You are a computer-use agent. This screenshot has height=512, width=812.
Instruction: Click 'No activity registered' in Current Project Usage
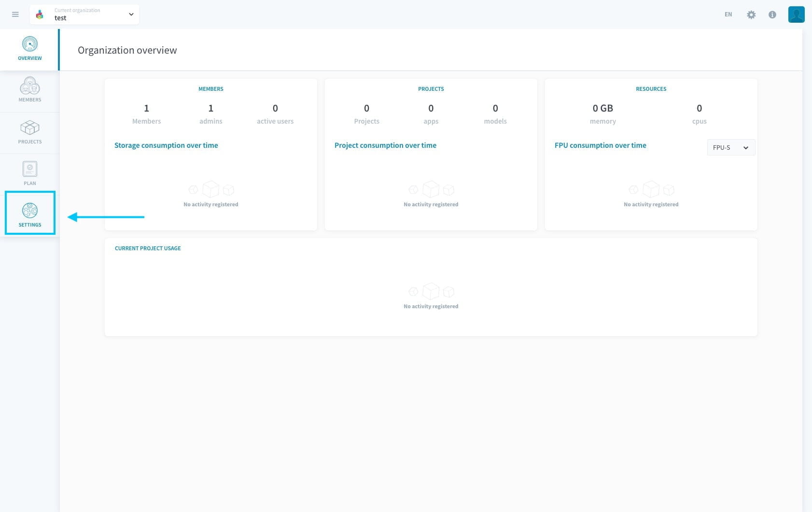431,307
